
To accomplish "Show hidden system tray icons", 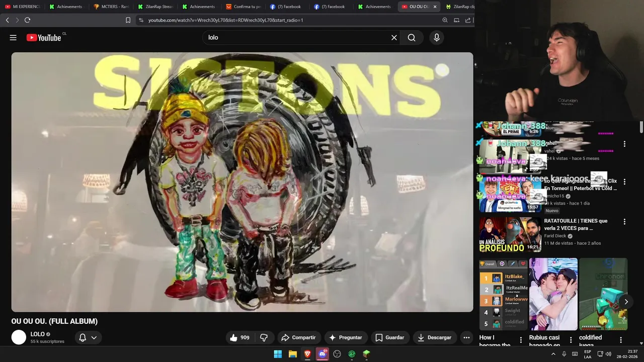I will (x=553, y=354).
